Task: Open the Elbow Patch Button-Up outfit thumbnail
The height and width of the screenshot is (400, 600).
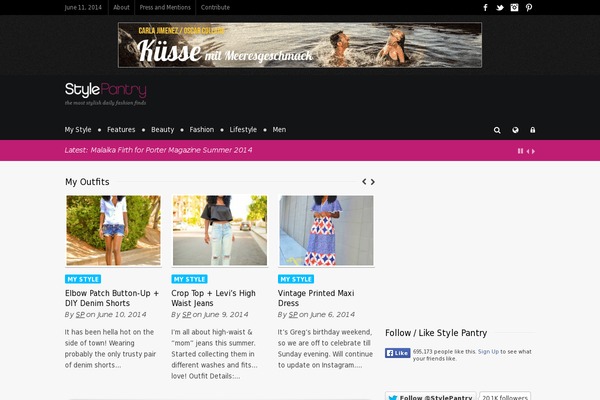Action: [113, 230]
